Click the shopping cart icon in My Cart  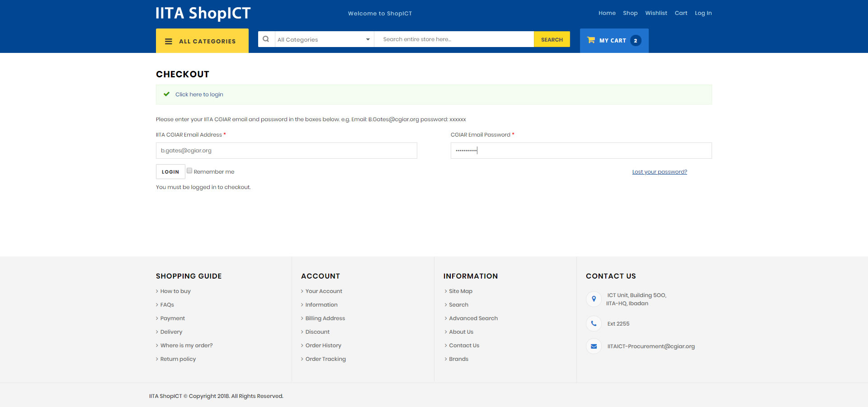coord(591,40)
